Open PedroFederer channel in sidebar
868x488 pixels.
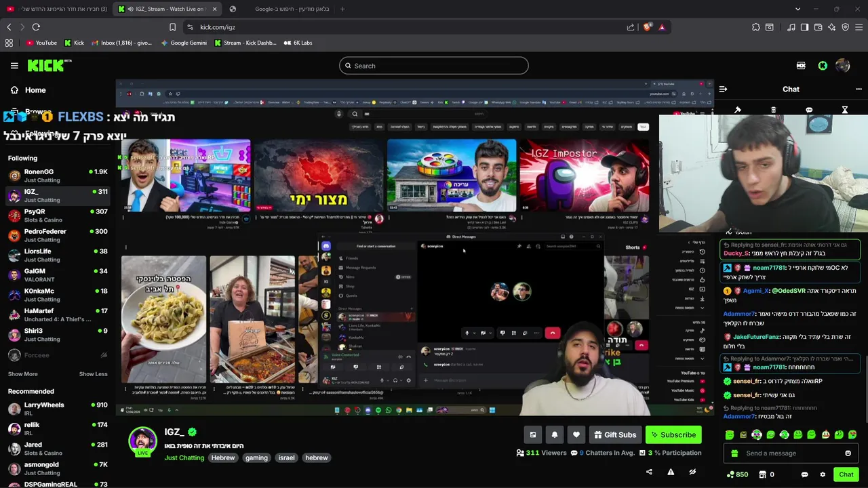58,235
